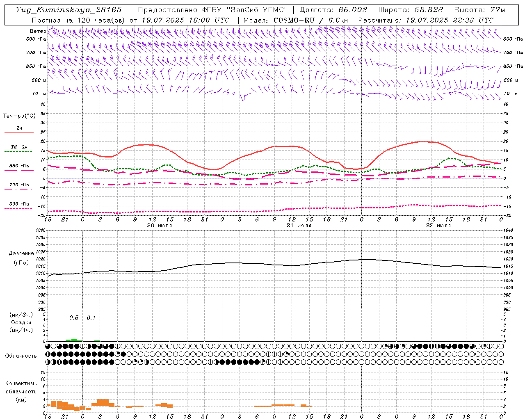Click the 'Осадки' precipitation label
Screen dimensions: 525x420
click(x=21, y=322)
